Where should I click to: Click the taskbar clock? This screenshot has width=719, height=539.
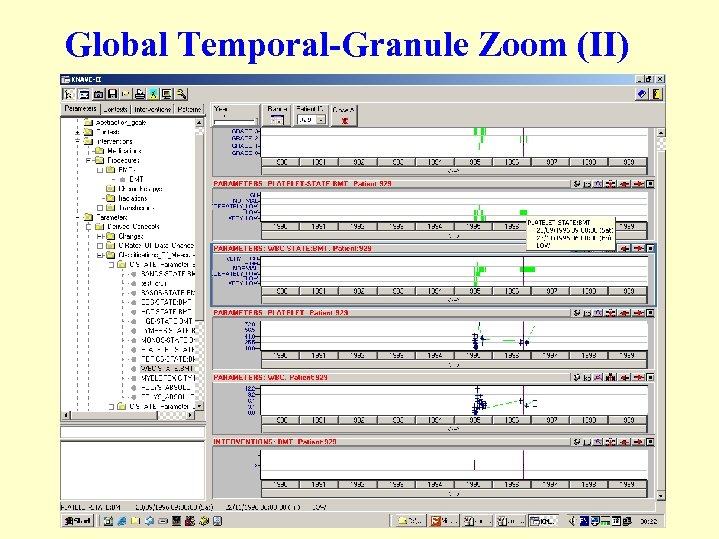pyautogui.click(x=648, y=522)
